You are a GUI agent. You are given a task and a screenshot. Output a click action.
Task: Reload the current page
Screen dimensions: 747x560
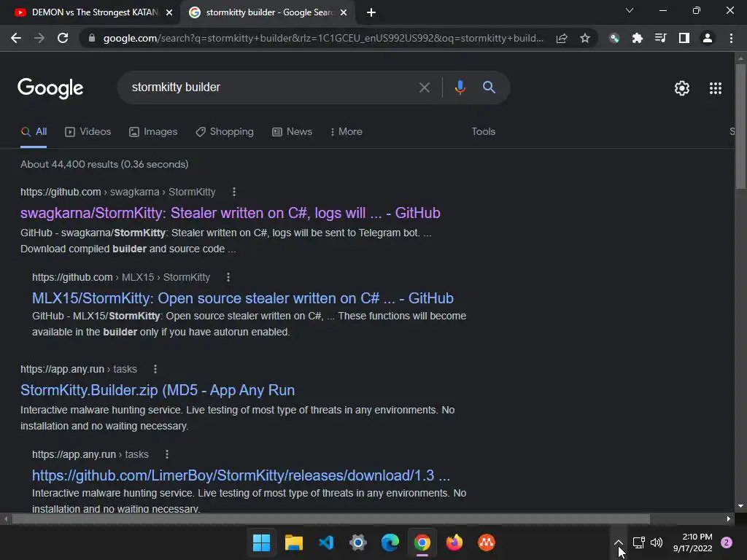coord(63,38)
